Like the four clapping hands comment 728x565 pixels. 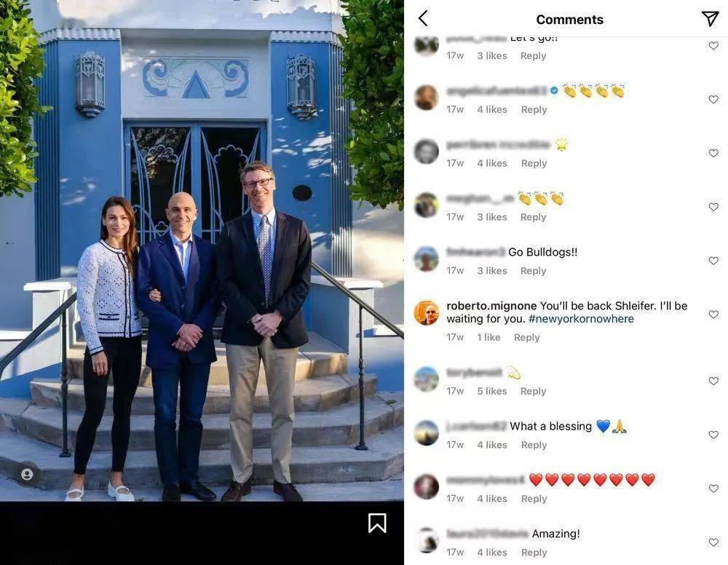(713, 99)
